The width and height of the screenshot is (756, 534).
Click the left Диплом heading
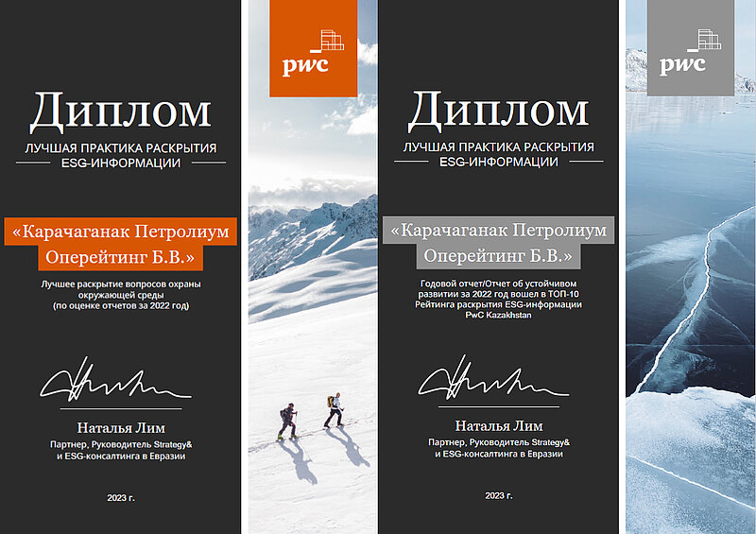[121, 112]
